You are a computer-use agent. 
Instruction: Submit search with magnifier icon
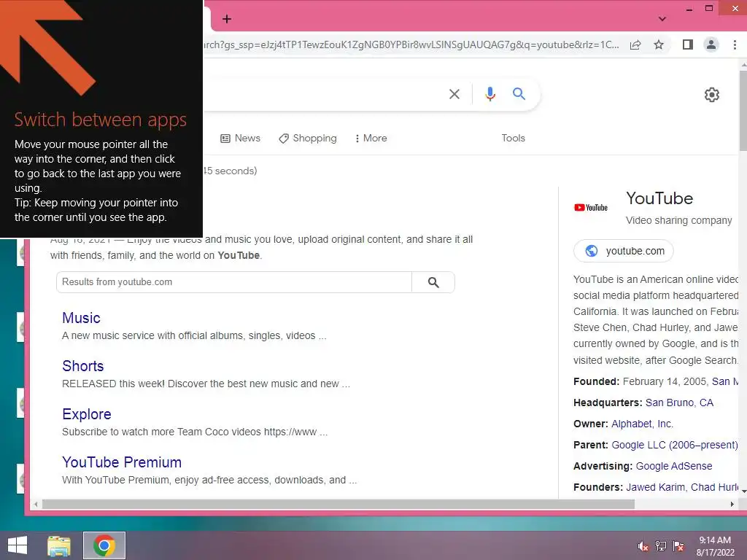coord(519,94)
